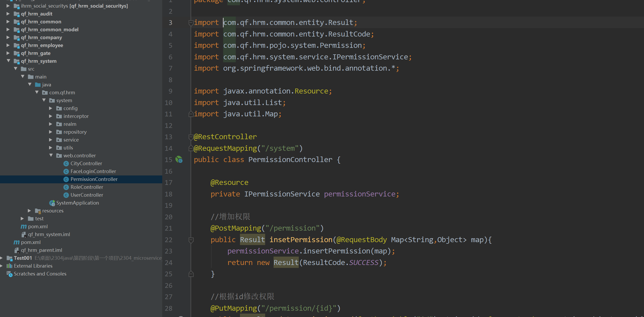Click the PermissionController class name in editor

pyautogui.click(x=290, y=160)
